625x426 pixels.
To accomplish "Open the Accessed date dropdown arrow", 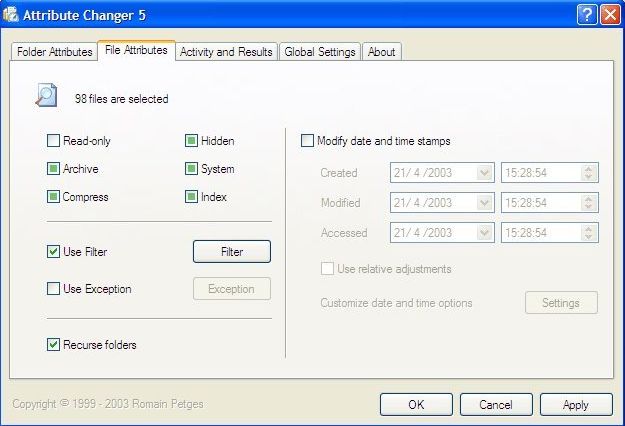I will coord(484,232).
